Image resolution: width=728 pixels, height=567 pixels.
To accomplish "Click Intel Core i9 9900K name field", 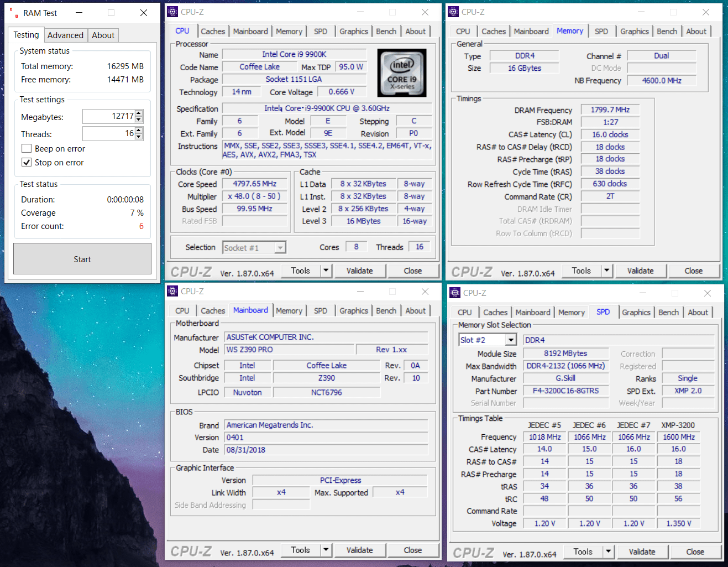I will 294,55.
